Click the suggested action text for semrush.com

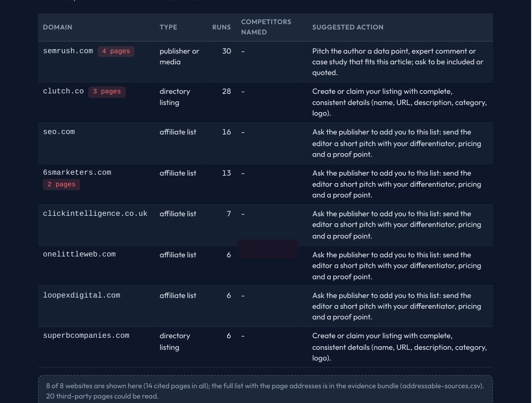click(x=398, y=62)
